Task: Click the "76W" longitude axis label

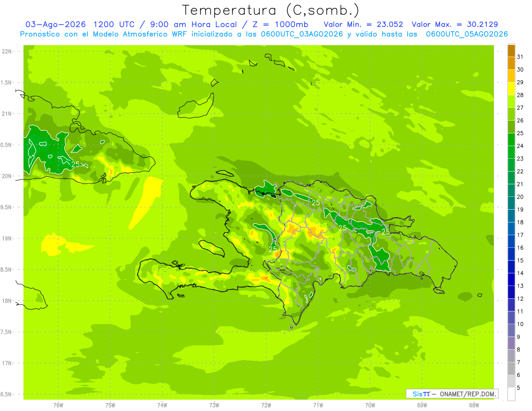Action: 58,405
